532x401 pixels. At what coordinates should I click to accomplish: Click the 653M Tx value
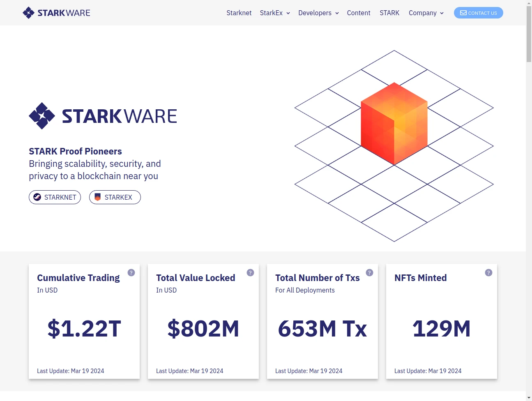[x=322, y=329]
